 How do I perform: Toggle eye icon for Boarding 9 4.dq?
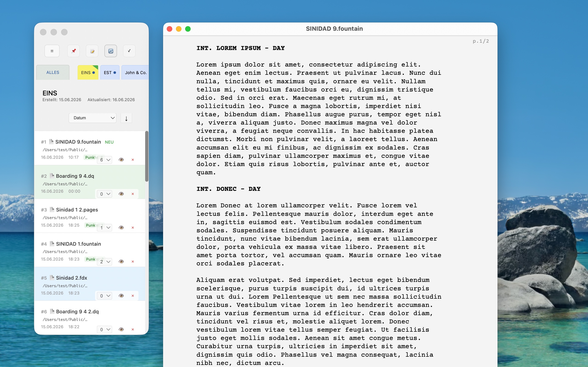121,194
